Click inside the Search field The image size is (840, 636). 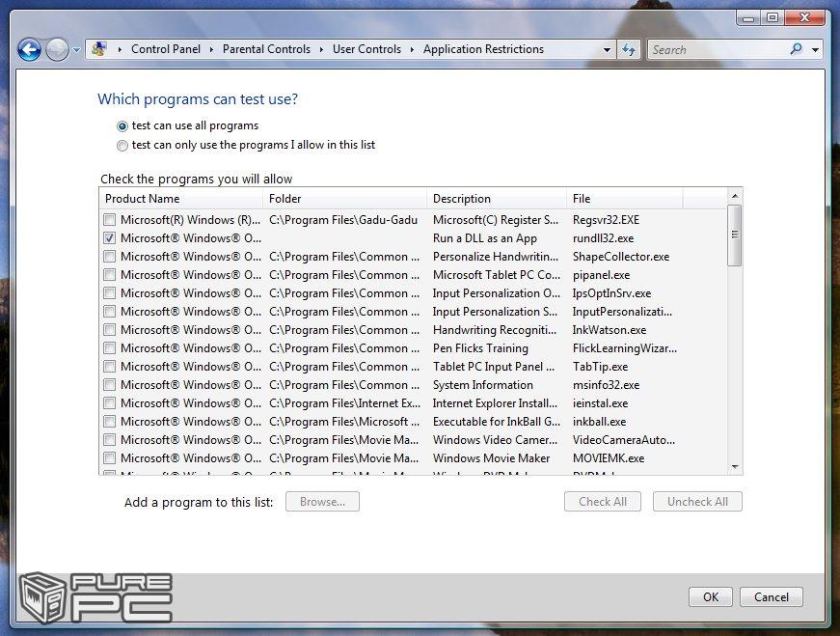(718, 50)
